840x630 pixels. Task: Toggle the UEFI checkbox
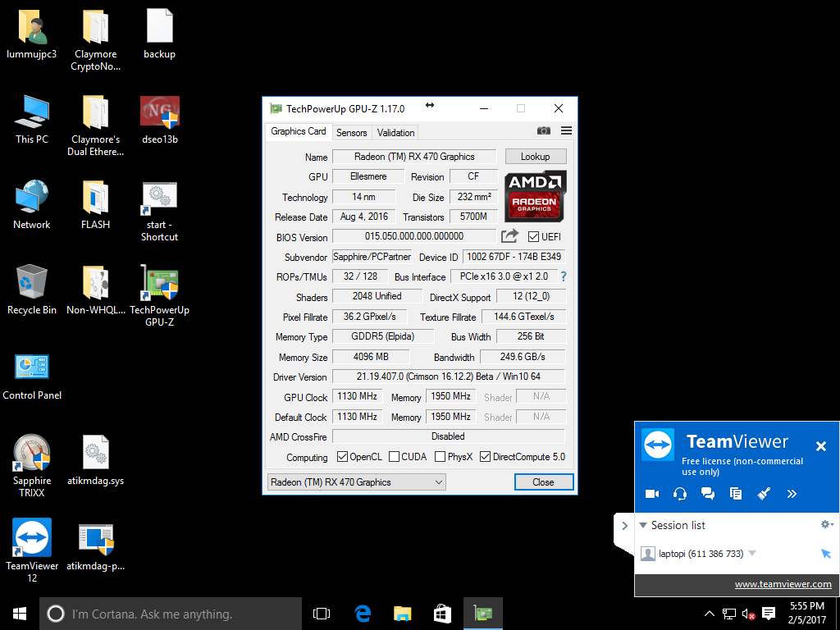point(533,237)
